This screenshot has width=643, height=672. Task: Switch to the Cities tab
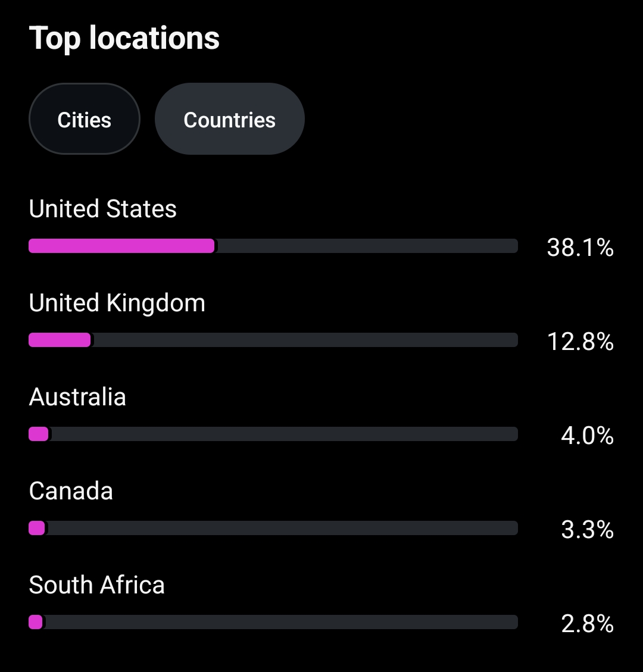(x=84, y=120)
